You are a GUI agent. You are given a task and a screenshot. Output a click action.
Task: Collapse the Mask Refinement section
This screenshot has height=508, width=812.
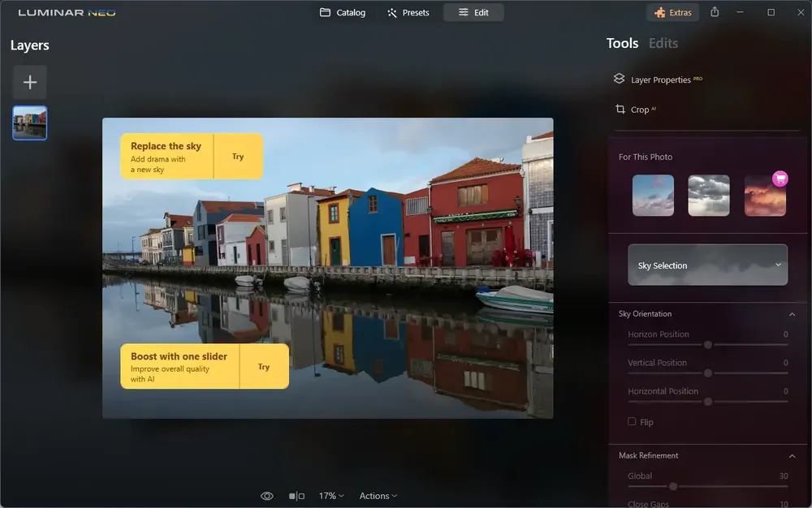tap(792, 456)
